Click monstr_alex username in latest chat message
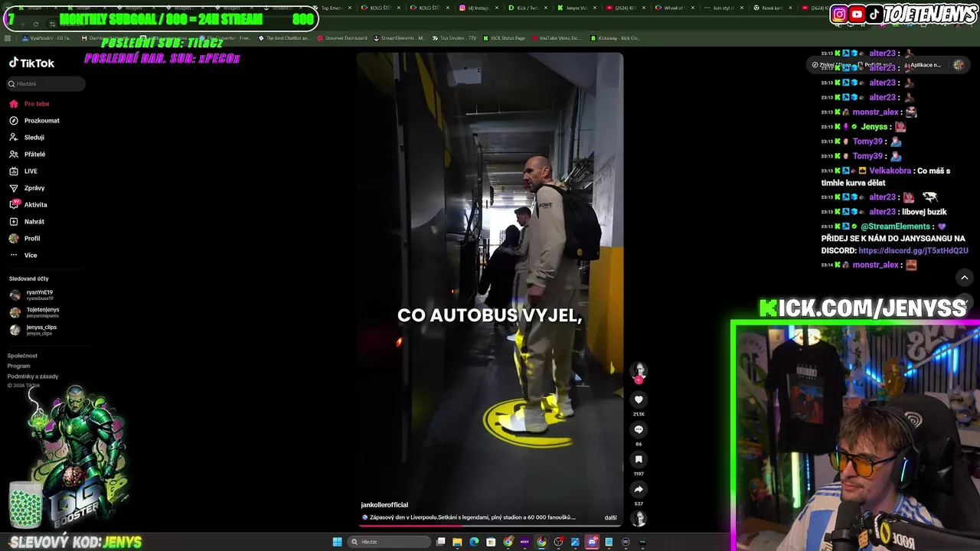 (875, 265)
